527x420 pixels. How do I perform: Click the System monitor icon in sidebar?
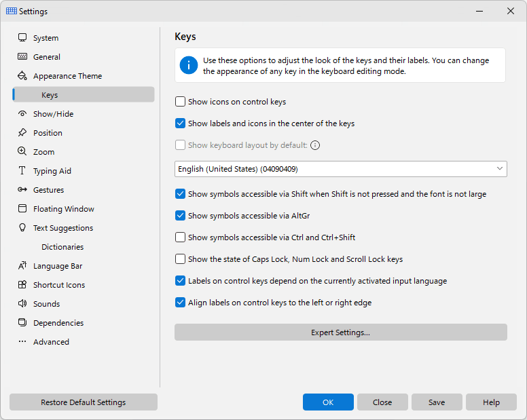(22, 37)
